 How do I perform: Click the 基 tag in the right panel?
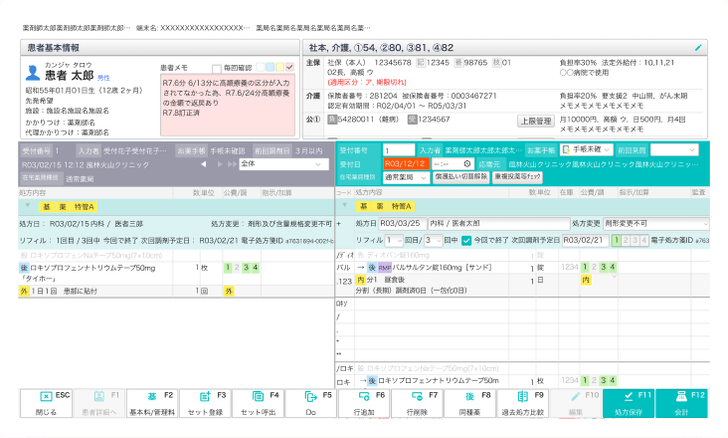[x=363, y=206]
